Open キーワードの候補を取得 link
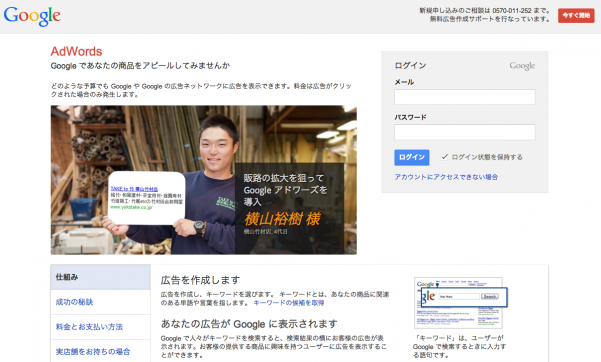The image size is (601, 362). click(x=289, y=303)
